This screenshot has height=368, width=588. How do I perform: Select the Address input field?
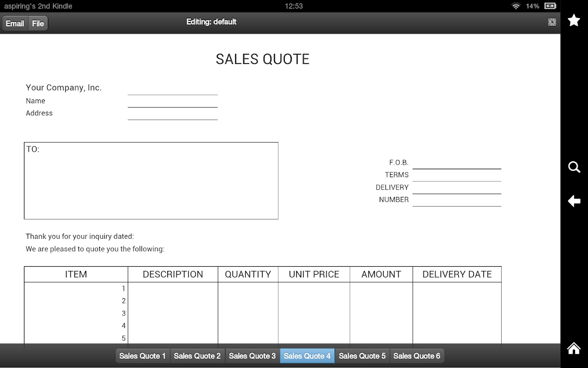tap(173, 114)
